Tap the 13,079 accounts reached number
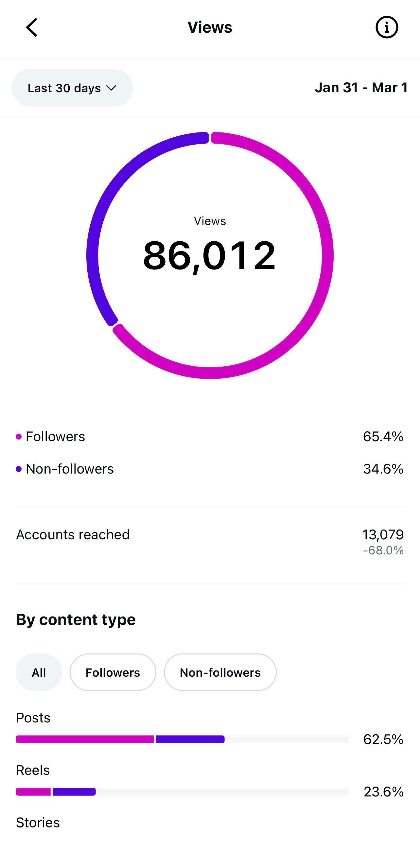 click(x=383, y=534)
